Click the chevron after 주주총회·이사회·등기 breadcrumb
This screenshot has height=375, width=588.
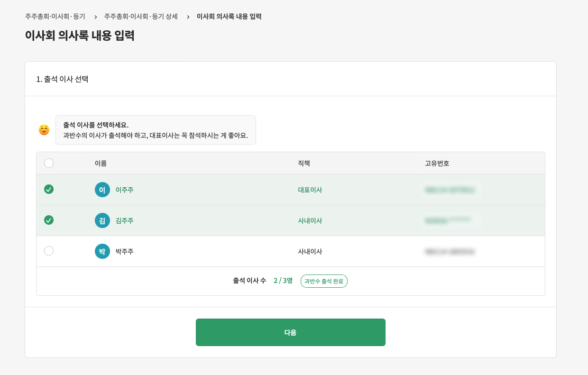pyautogui.click(x=95, y=16)
